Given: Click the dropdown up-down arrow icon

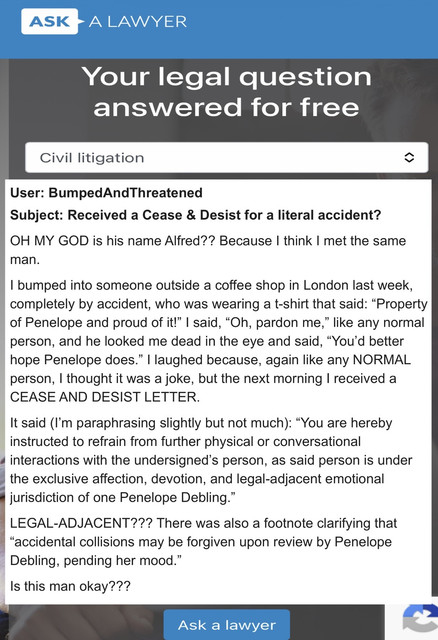Looking at the screenshot, I should point(409,158).
